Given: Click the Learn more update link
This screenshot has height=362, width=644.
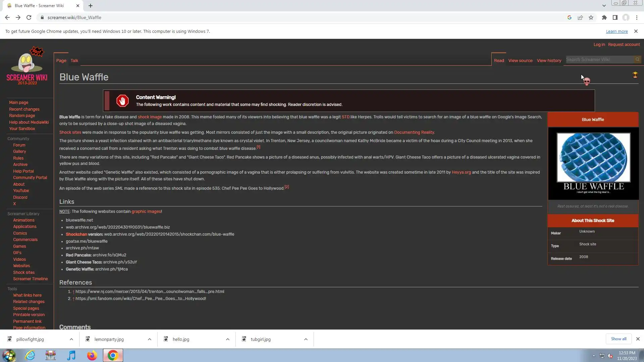Looking at the screenshot, I should [616, 31].
